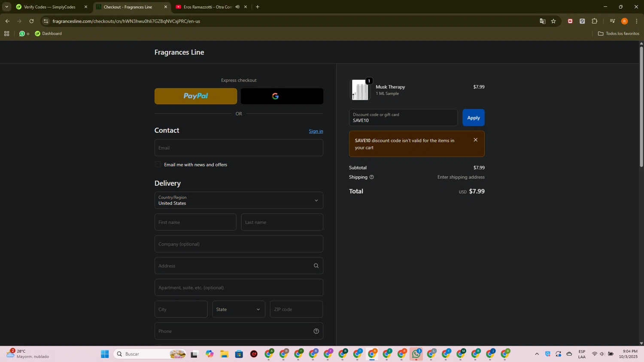
Task: Focus the Apartment, suite field
Action: (x=239, y=287)
